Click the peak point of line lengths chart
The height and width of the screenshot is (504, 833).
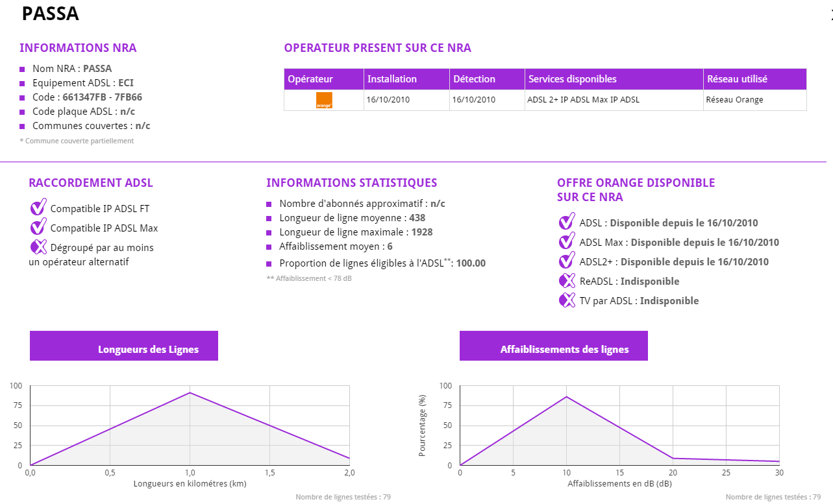tap(190, 392)
